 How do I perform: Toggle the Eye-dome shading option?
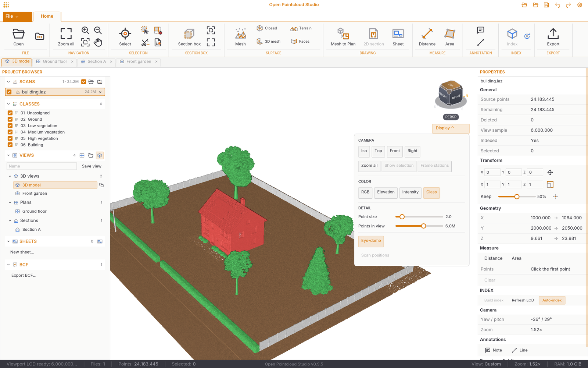(371, 241)
